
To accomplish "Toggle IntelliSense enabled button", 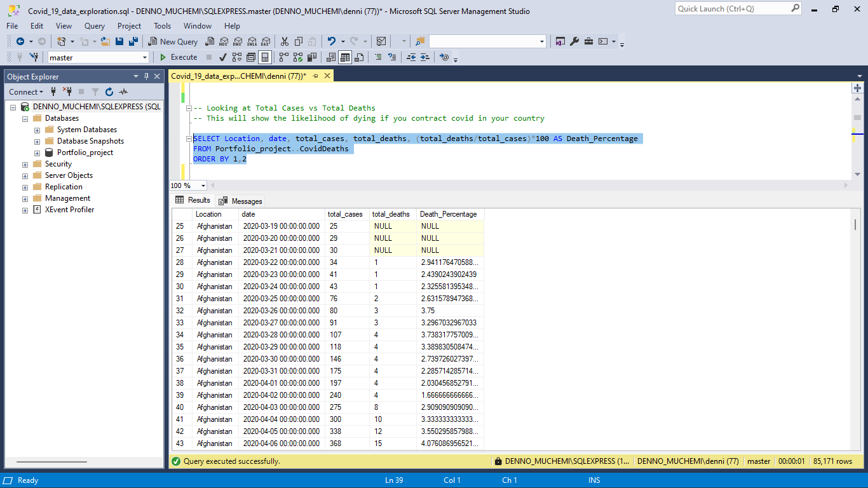I will tap(265, 57).
